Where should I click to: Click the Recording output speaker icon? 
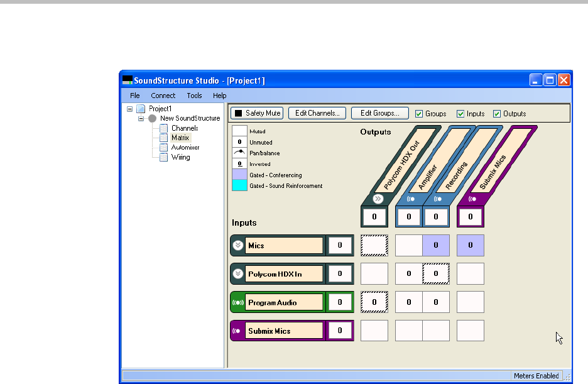(x=436, y=199)
